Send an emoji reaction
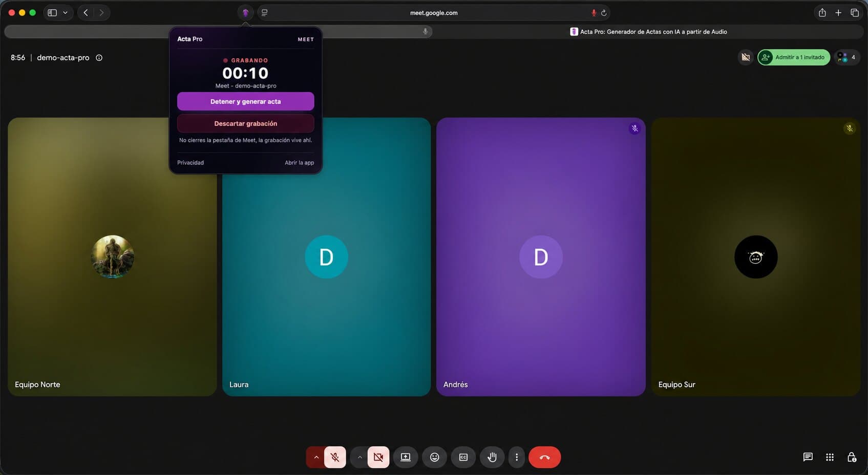Screen dimensions: 868x475 pyautogui.click(x=434, y=457)
